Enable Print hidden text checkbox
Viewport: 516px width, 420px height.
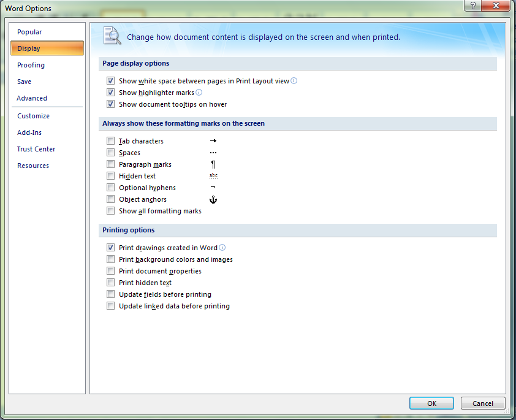click(110, 283)
